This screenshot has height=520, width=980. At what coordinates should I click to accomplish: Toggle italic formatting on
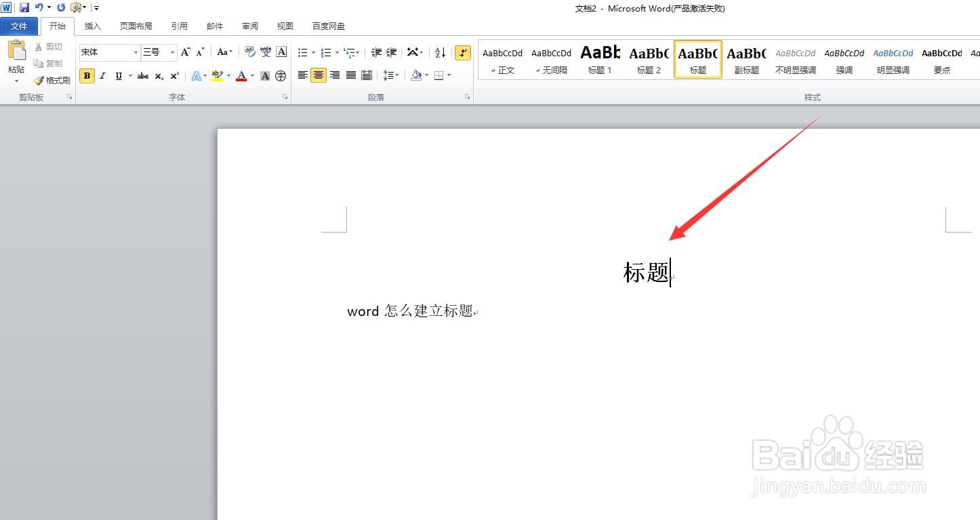click(x=102, y=75)
